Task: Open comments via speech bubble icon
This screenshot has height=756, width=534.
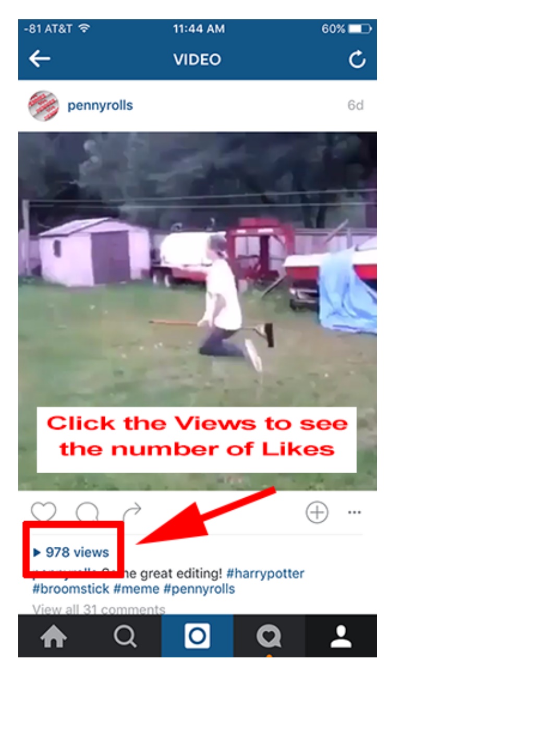Action: tap(87, 512)
